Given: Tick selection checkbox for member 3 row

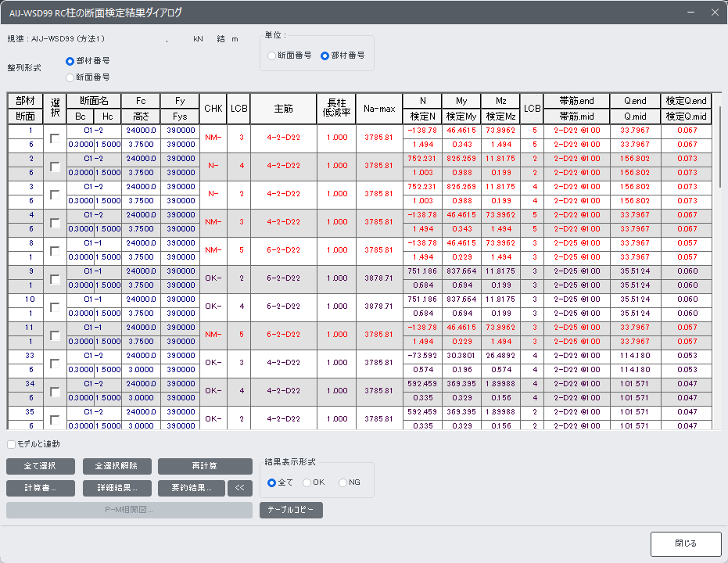Looking at the screenshot, I should click(x=55, y=195).
